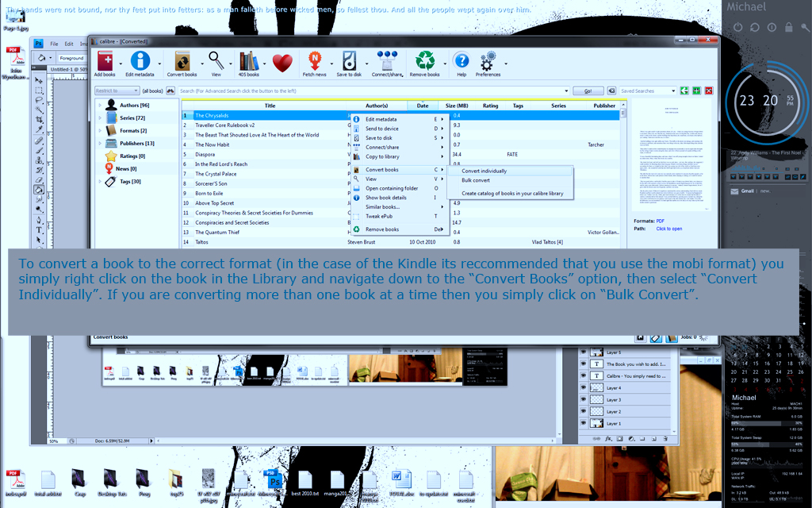Image resolution: width=812 pixels, height=508 pixels.
Task: Expand the Series [72] tree node
Action: tap(100, 117)
